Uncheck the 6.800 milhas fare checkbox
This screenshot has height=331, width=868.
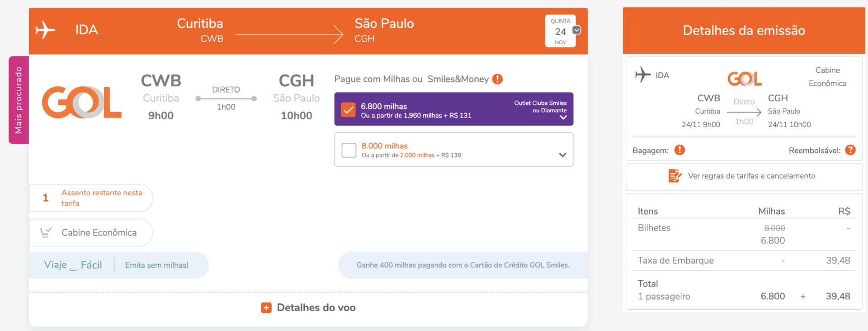(348, 109)
